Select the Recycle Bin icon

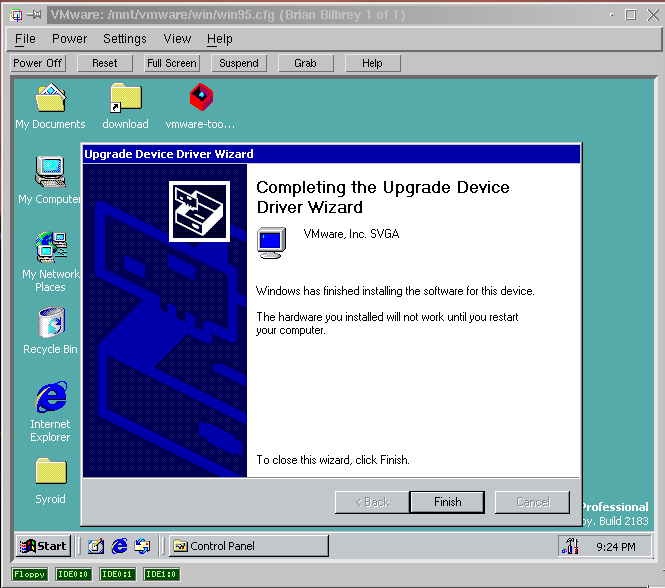[x=50, y=323]
